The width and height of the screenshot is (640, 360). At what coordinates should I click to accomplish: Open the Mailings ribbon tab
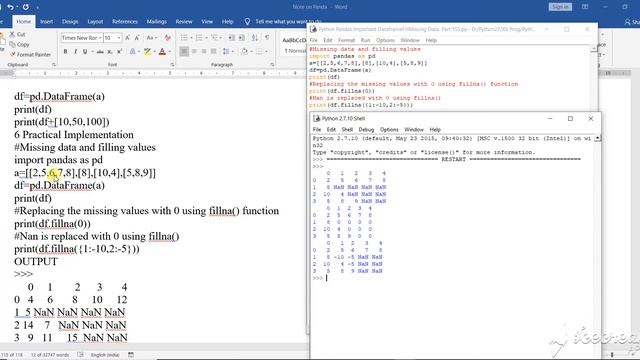[156, 22]
